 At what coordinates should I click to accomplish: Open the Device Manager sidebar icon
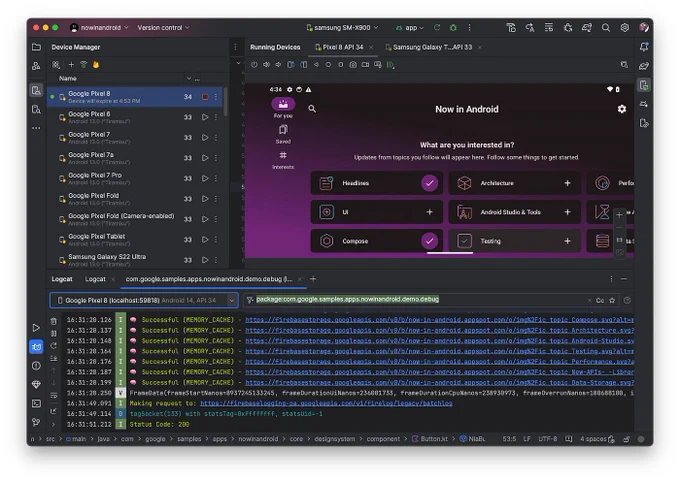(36, 90)
